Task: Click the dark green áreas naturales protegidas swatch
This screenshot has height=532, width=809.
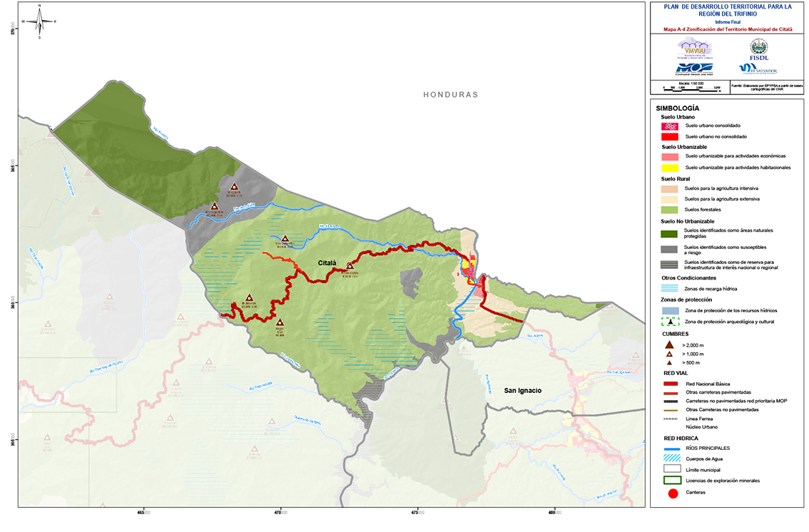Action: 668,233
